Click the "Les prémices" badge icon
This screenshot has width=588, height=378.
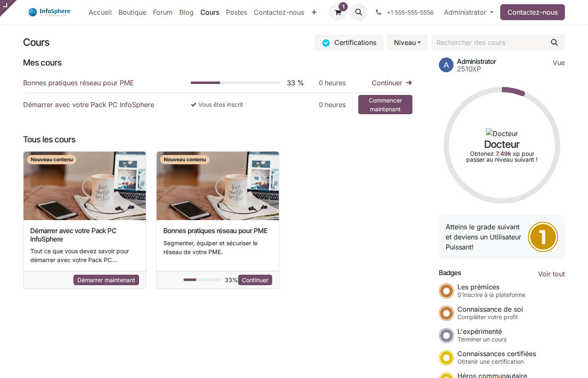tap(446, 291)
